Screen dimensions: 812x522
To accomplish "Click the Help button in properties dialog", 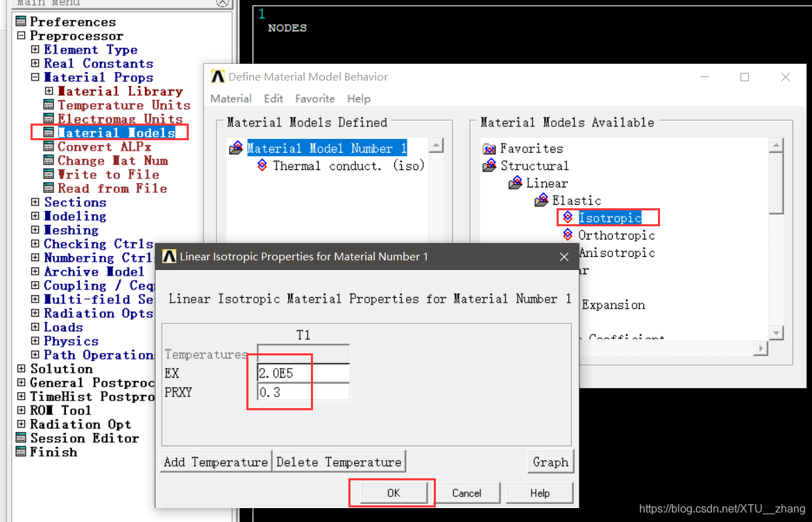I will click(x=540, y=493).
